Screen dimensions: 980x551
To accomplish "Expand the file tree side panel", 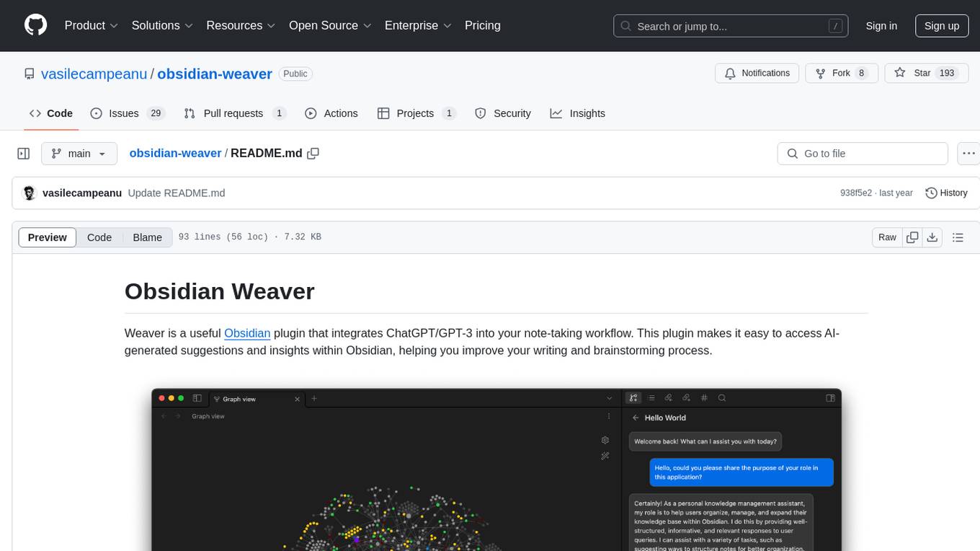I will click(x=24, y=154).
